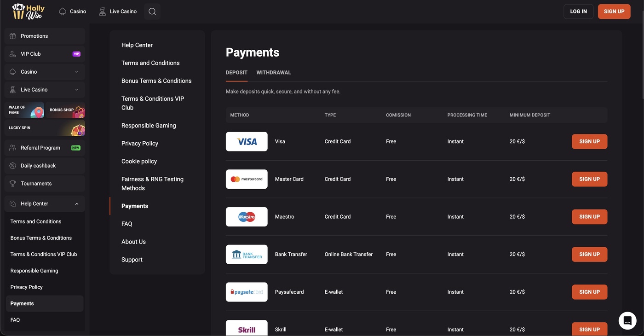Click the Visa logo
Viewport: 644px width, 336px height.
tap(247, 142)
